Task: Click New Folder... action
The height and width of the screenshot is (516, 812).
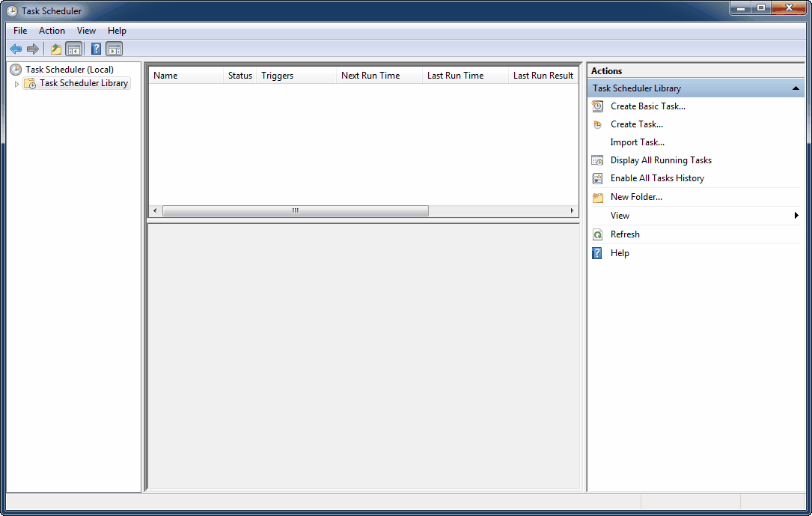Action: 636,197
